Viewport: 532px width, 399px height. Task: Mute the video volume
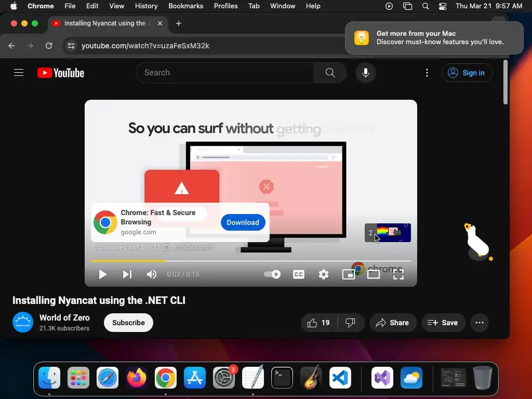click(x=151, y=274)
